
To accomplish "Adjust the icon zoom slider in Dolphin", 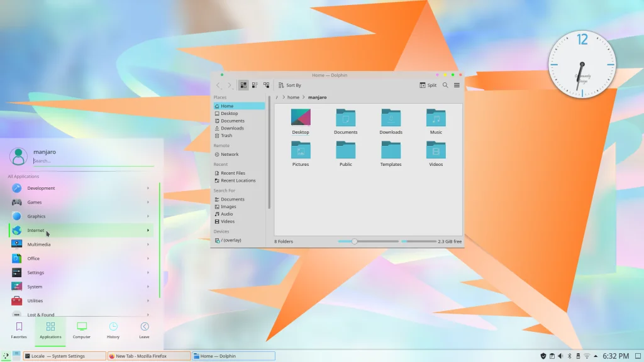I will (368, 241).
